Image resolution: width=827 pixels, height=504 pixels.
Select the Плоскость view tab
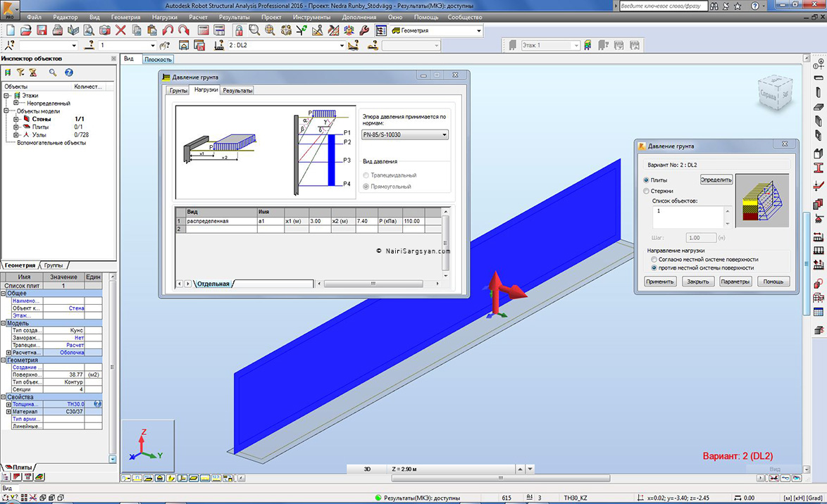pos(158,60)
